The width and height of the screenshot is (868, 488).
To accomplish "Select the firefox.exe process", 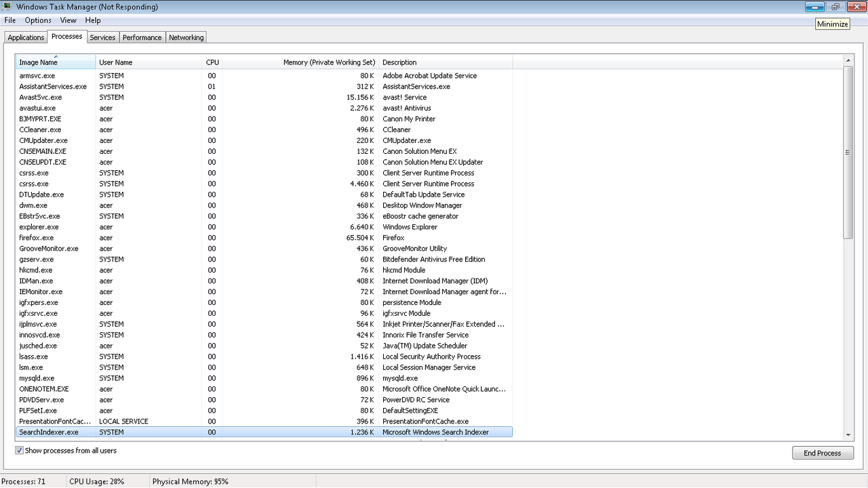I will coord(264,238).
